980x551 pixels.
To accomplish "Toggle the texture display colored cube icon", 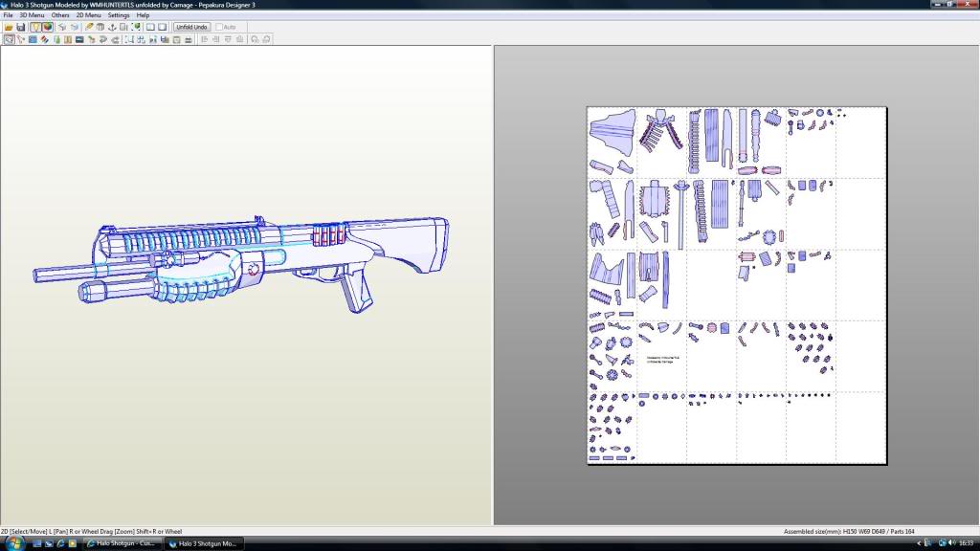I will [48, 27].
